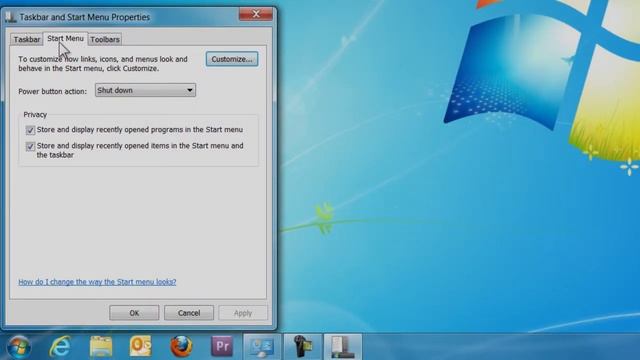Launch Outlook from the taskbar
This screenshot has width=640, height=360.
click(x=140, y=346)
